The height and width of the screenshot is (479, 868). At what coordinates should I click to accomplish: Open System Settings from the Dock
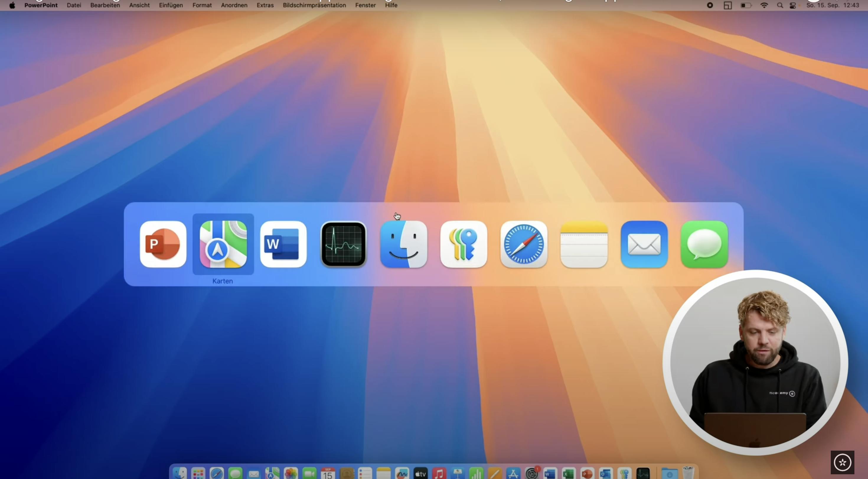point(532,473)
